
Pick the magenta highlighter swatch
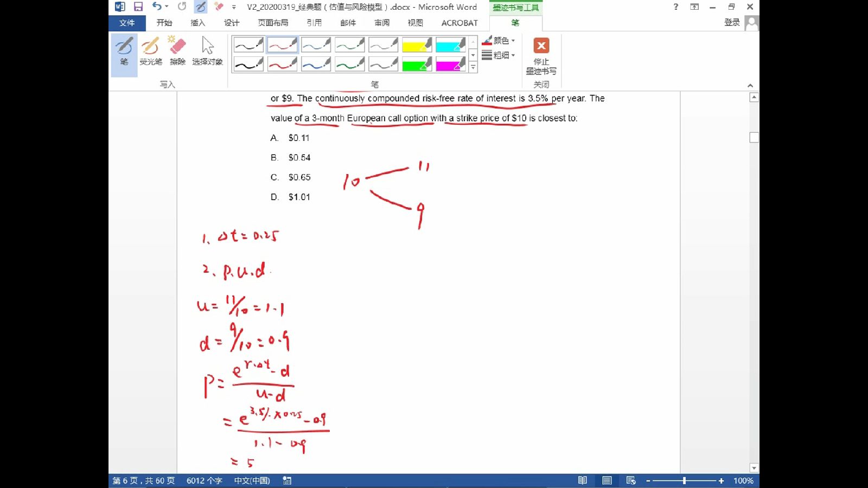click(x=450, y=64)
